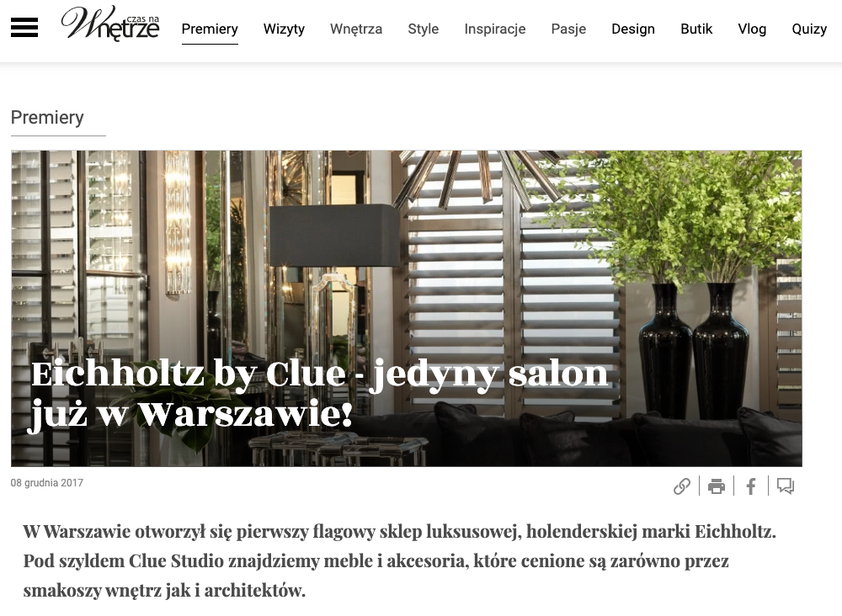Navigate to Style section
This screenshot has height=616, width=842.
[x=424, y=29]
